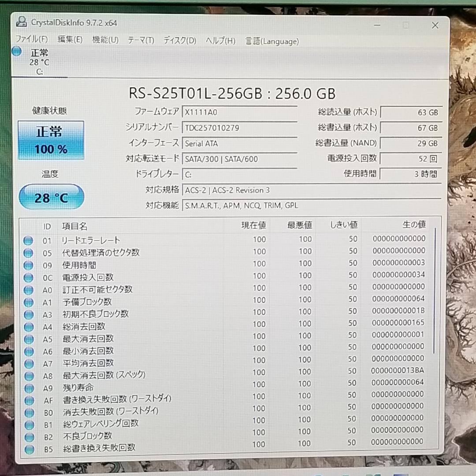Click the 28 °C temperature gauge
Image resolution: width=476 pixels, height=476 pixels.
(x=51, y=197)
